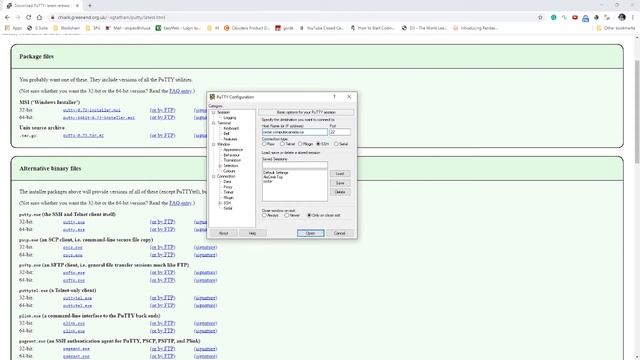Screen dimensions: 640x360
Task: Open the Other bookmarks folder
Action: [x=616, y=28]
